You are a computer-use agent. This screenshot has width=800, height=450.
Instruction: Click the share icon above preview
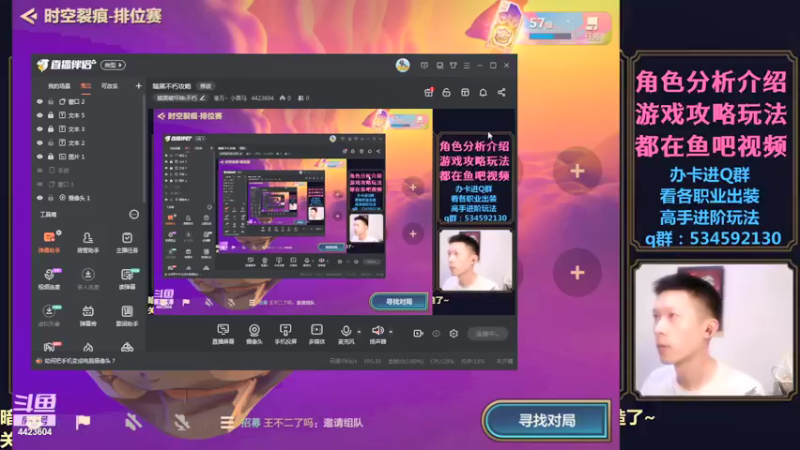pyautogui.click(x=502, y=92)
